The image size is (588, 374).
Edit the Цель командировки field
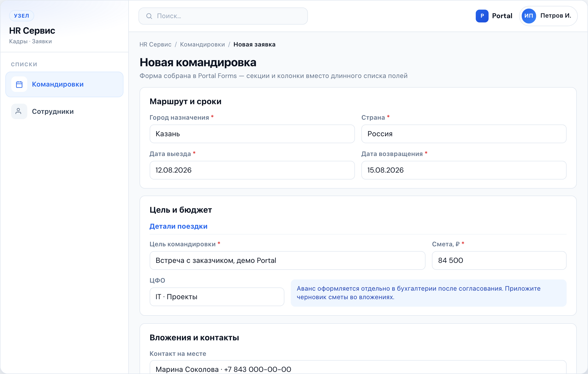(288, 260)
